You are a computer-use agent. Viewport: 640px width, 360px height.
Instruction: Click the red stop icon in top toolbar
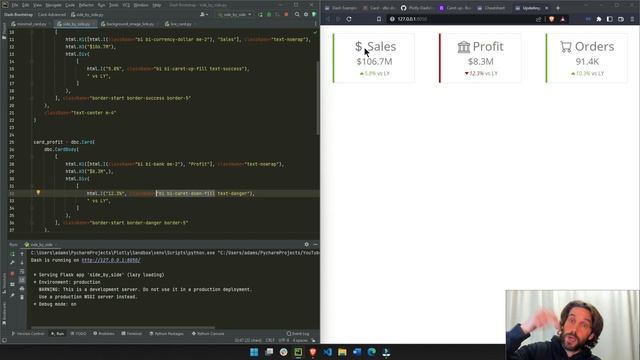point(286,15)
